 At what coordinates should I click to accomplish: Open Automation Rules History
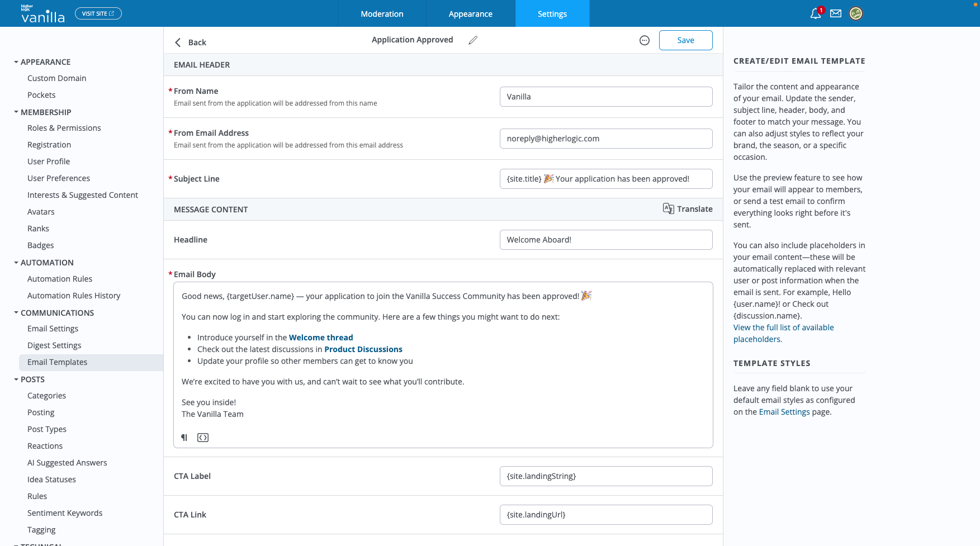click(74, 296)
